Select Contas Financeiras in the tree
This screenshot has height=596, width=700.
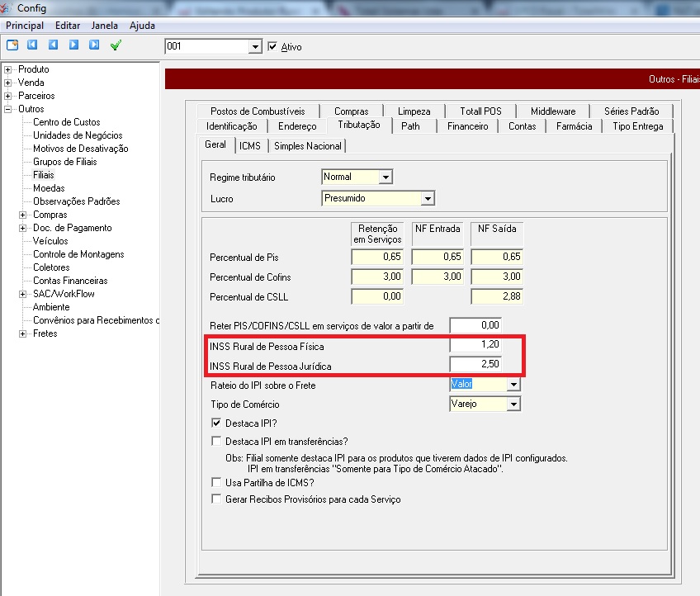pyautogui.click(x=70, y=281)
